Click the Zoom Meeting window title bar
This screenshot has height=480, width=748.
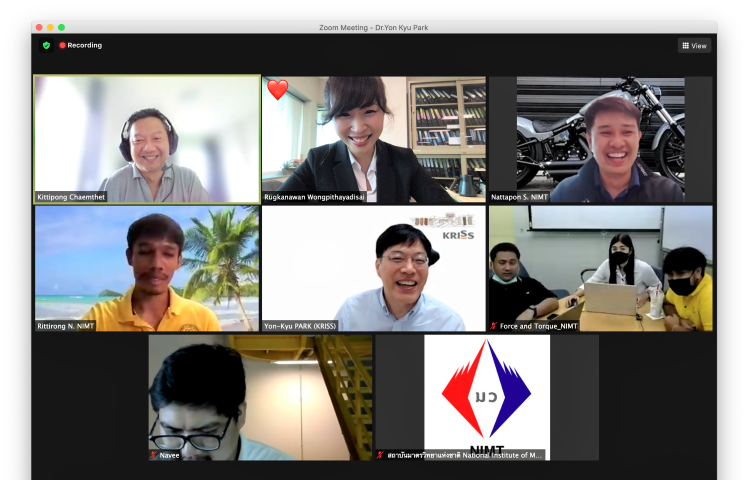click(x=373, y=27)
